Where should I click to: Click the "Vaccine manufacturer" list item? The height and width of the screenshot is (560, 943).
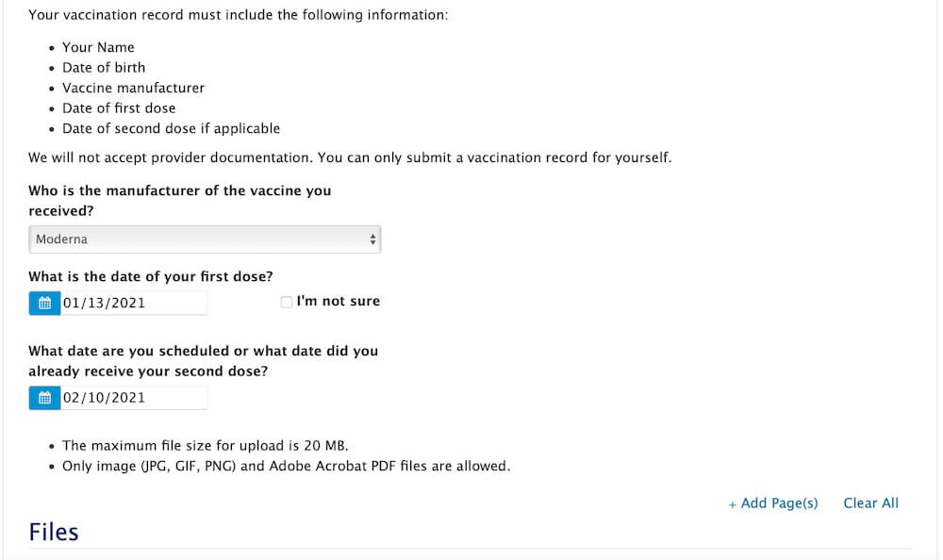[134, 88]
